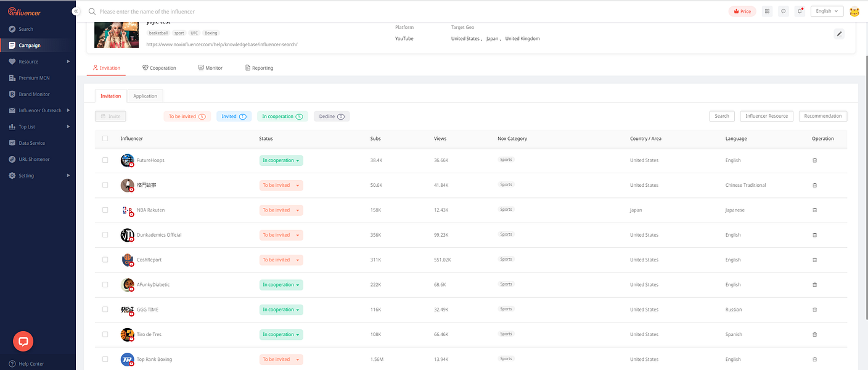Click the grid apps icon in the top bar

(767, 11)
